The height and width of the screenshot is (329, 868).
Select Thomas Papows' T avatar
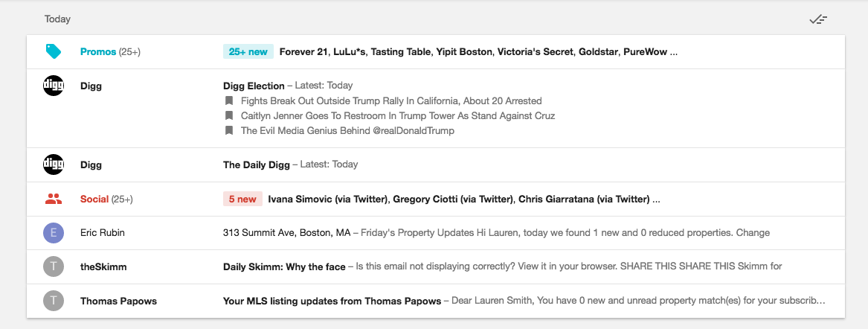54,301
